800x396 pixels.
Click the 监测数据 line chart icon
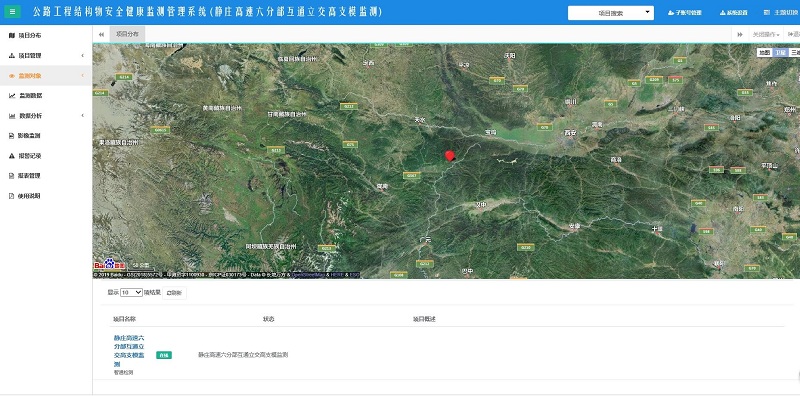[11, 96]
